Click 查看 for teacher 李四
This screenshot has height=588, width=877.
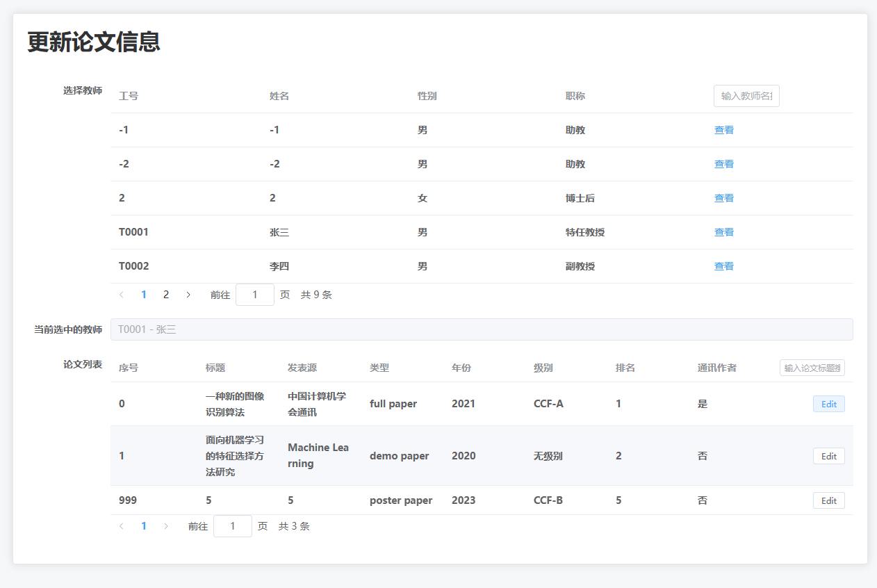[724, 266]
